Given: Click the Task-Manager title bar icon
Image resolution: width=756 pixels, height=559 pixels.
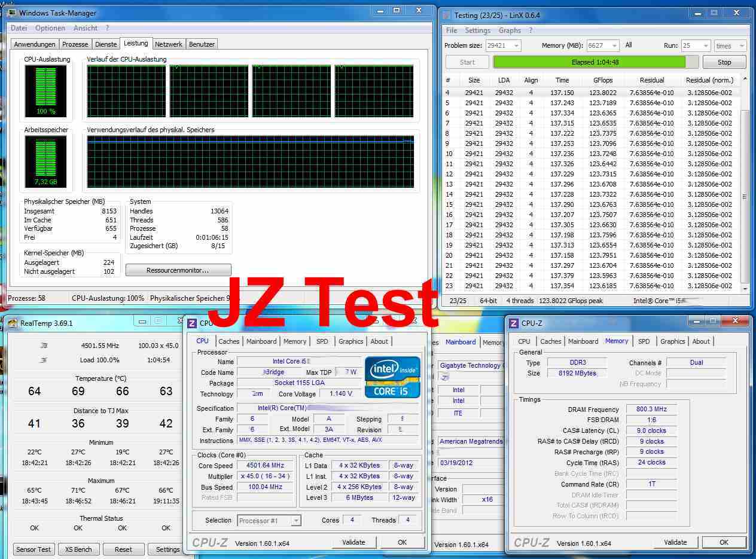Looking at the screenshot, I should pos(11,13).
